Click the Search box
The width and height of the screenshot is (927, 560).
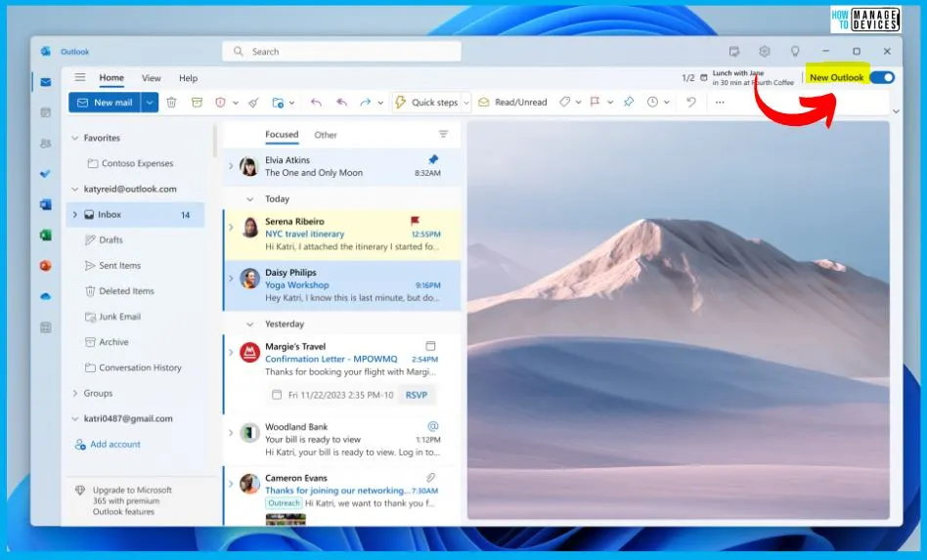tap(341, 52)
